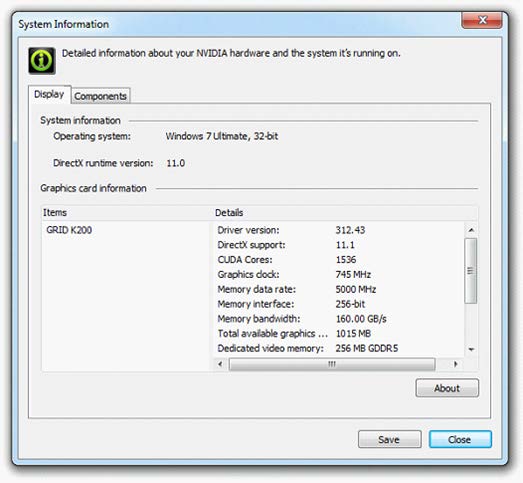This screenshot has height=483, width=523.
Task: Click the Total available graphics ... label
Action: 273,333
